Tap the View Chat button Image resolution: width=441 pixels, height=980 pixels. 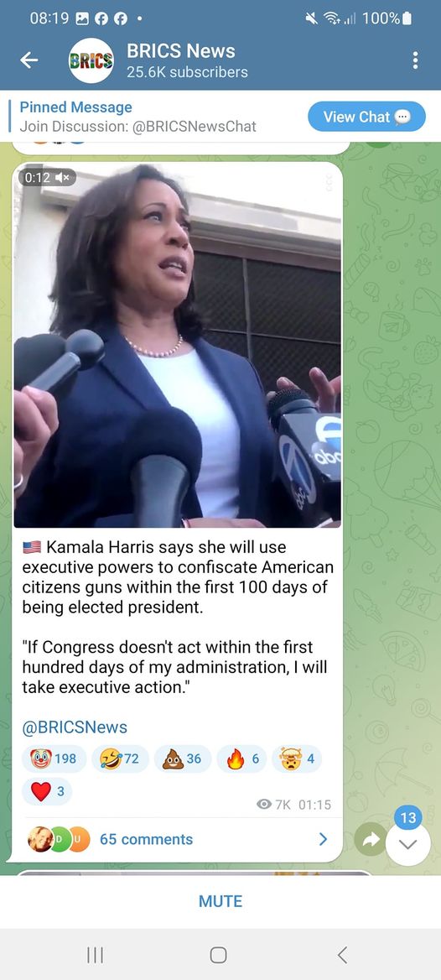(x=366, y=117)
